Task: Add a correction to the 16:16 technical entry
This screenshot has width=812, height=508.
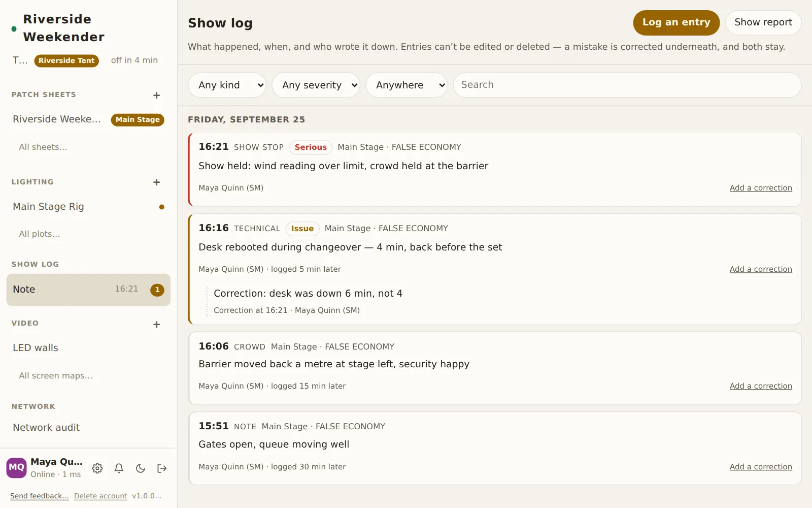Action: [x=761, y=269]
